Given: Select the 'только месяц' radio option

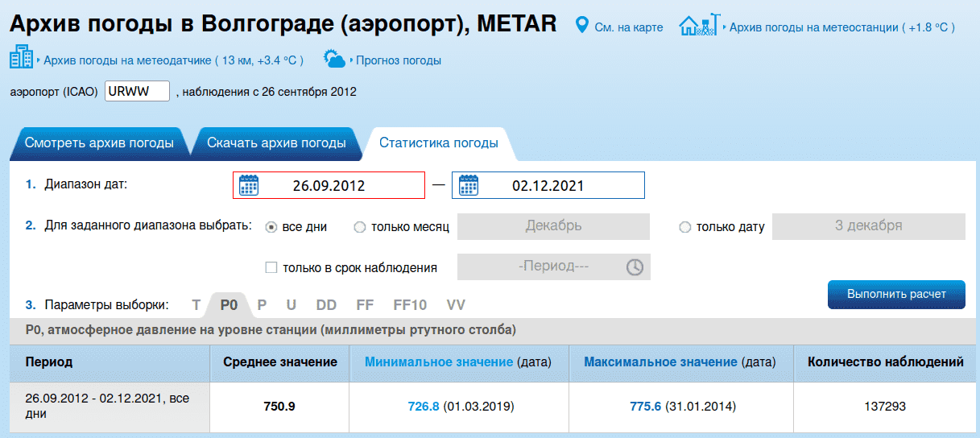Looking at the screenshot, I should (x=360, y=227).
